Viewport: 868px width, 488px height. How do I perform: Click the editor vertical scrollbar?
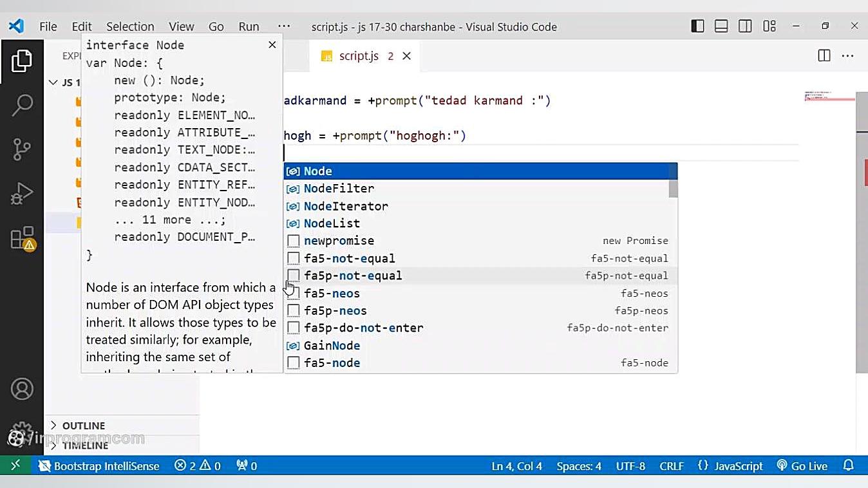[862, 232]
